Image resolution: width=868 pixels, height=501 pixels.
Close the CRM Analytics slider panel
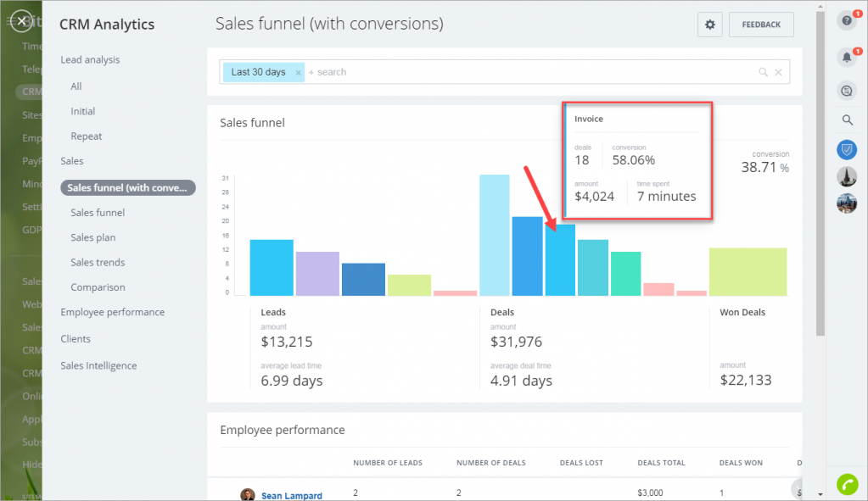pyautogui.click(x=21, y=21)
